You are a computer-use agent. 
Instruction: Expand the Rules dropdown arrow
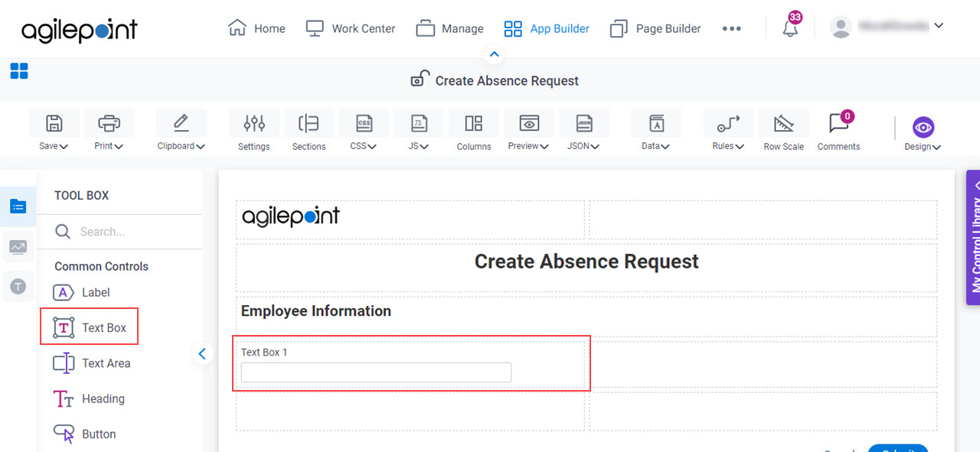[x=740, y=146]
